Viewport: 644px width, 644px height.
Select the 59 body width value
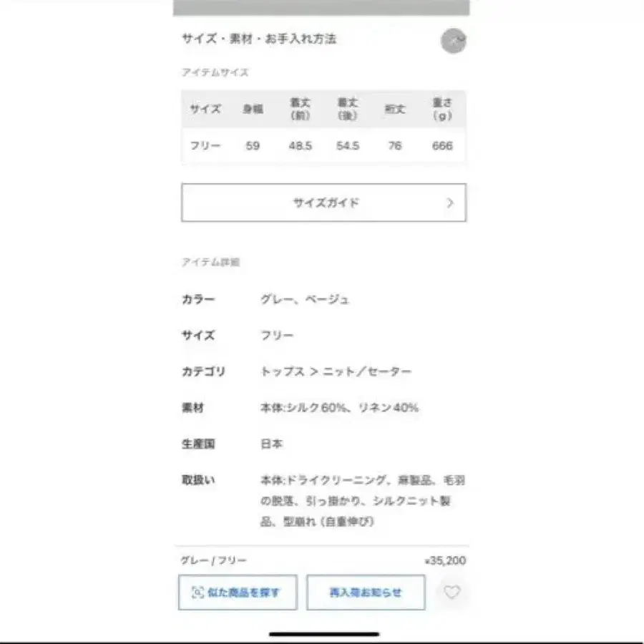253,146
